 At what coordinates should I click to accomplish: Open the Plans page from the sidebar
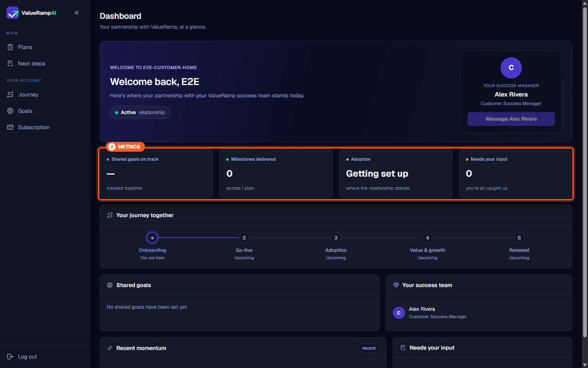pos(45,47)
